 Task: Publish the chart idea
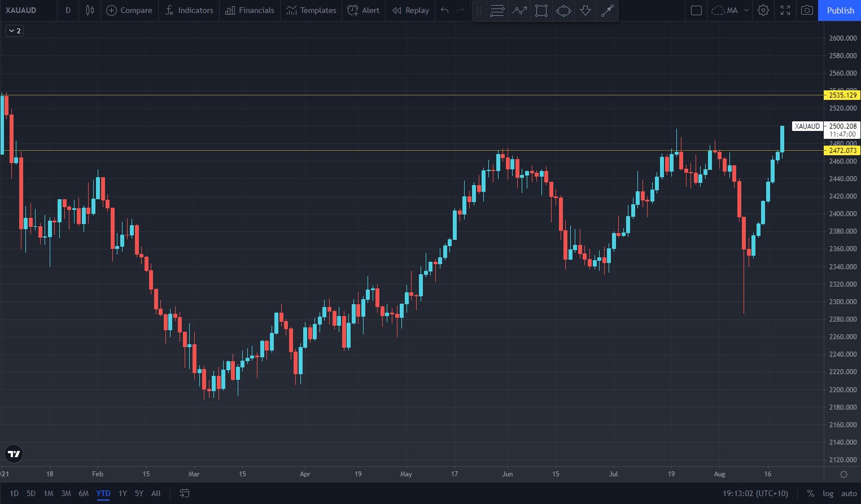840,10
